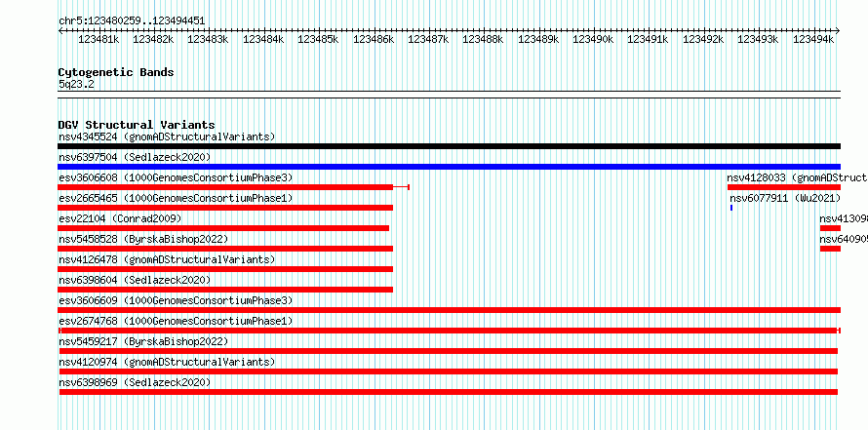This screenshot has width=868, height=430.
Task: Click the tiny blue nsv6077911 marker
Action: [731, 208]
